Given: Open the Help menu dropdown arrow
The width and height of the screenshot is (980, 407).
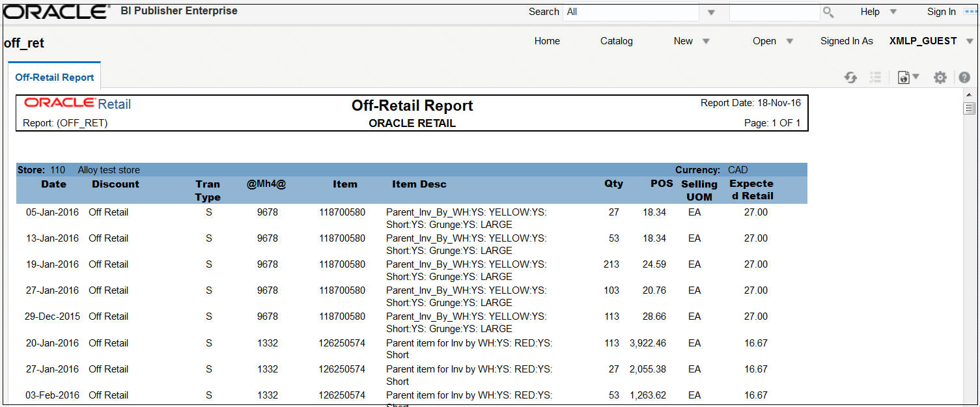Looking at the screenshot, I should click(893, 12).
